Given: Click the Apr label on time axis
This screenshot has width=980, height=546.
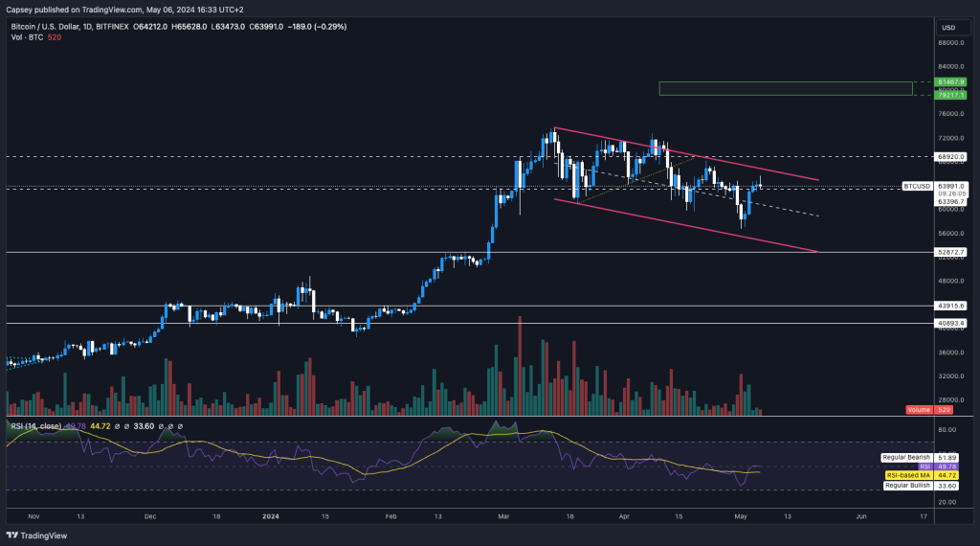Looking at the screenshot, I should click(x=624, y=516).
